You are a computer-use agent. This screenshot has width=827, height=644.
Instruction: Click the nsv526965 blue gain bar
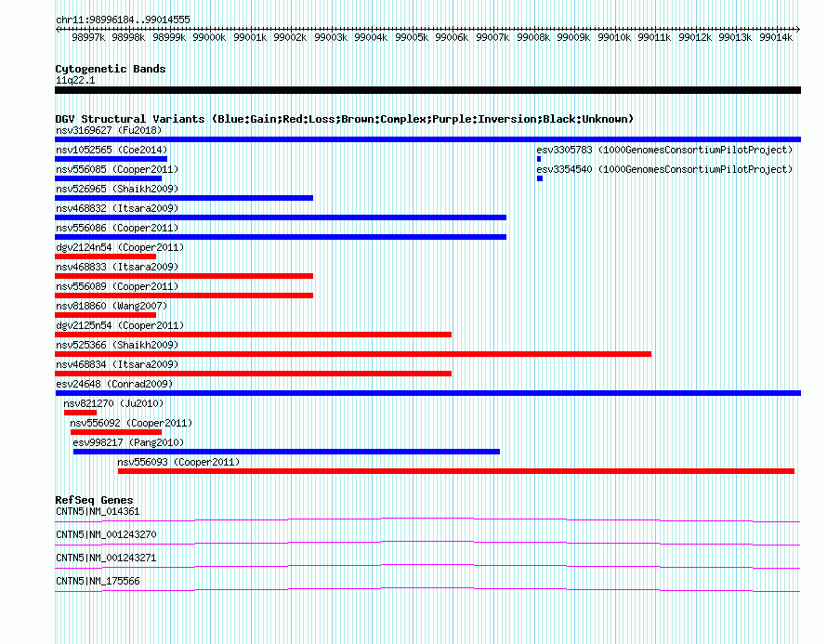pyautogui.click(x=184, y=198)
